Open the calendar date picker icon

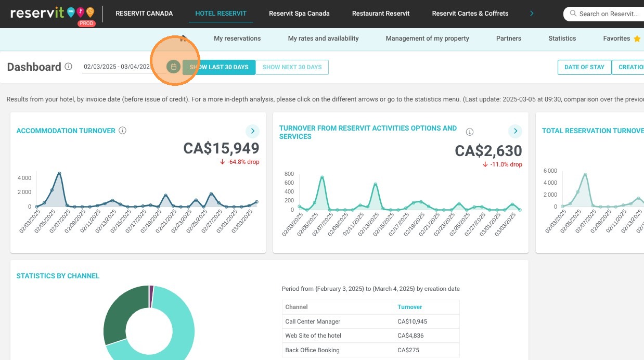pyautogui.click(x=174, y=67)
